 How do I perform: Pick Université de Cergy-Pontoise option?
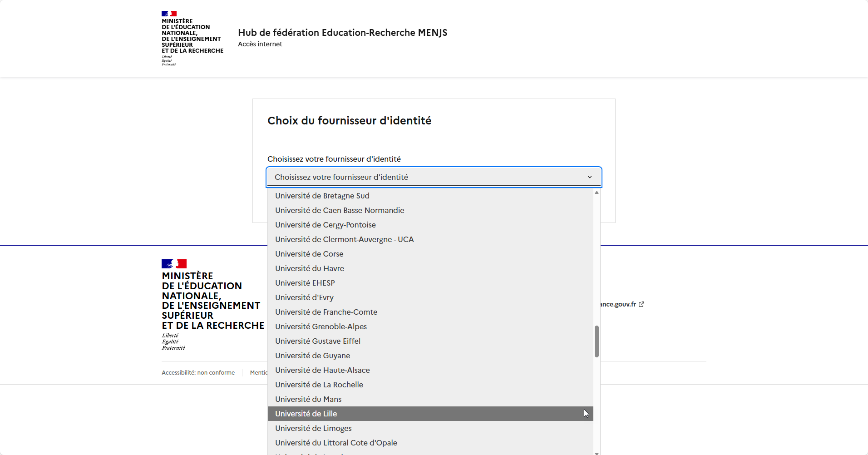point(430,225)
